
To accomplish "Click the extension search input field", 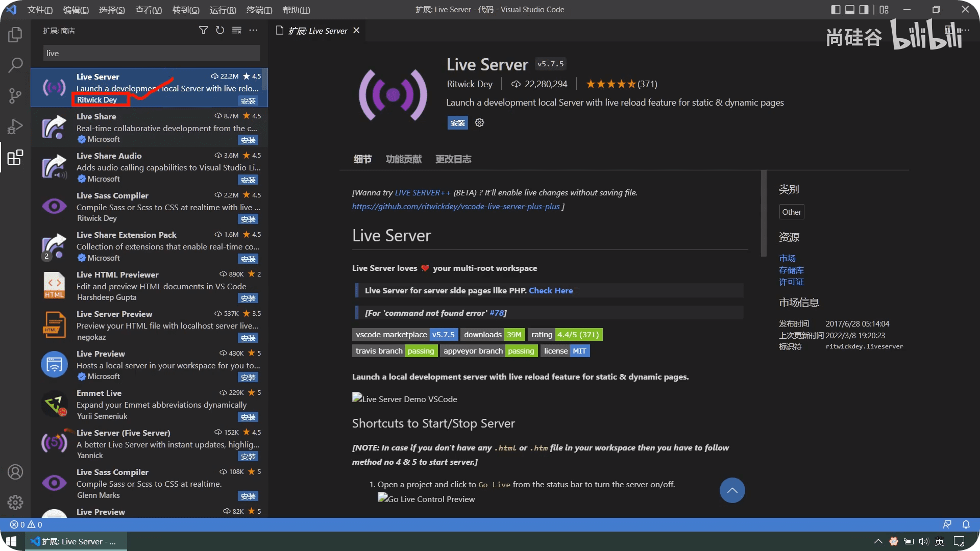I will click(152, 53).
